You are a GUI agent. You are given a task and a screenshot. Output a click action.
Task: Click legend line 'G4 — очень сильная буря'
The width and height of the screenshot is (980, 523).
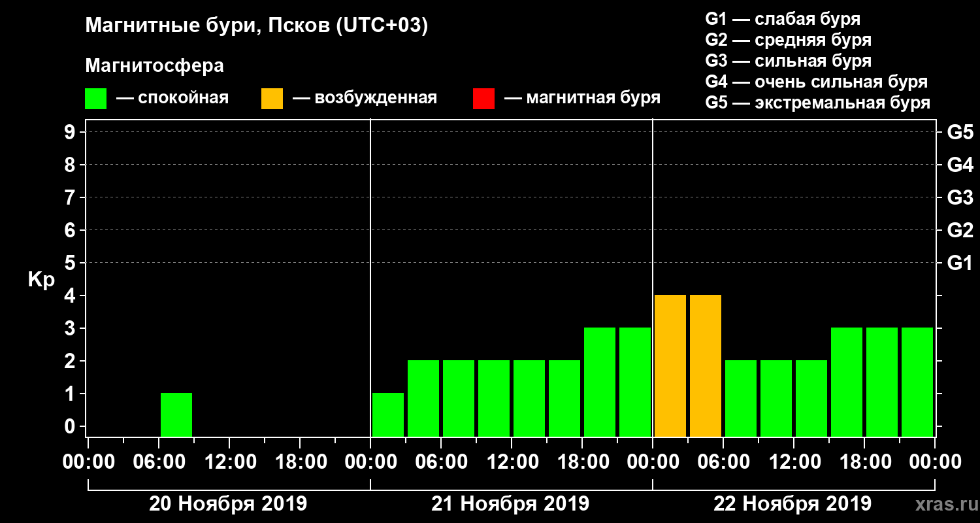pyautogui.click(x=816, y=82)
